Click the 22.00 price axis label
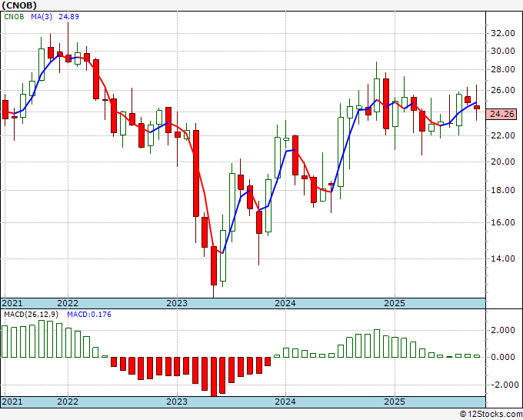Viewport: 523px width, 420px height. 503,135
